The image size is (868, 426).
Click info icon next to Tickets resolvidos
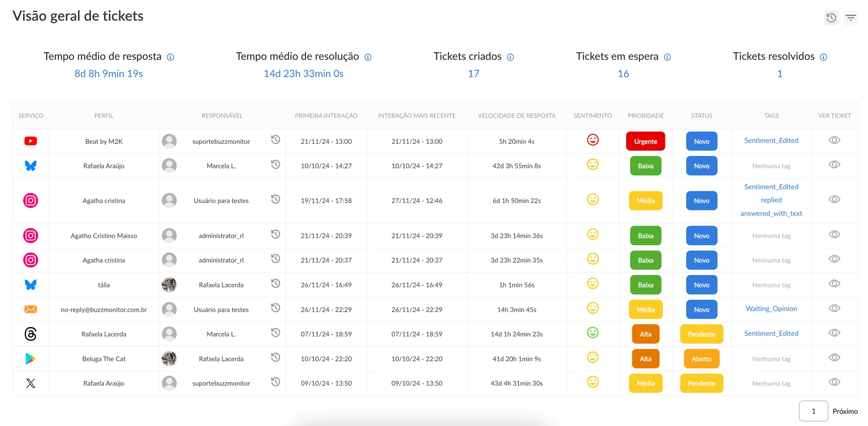coord(823,57)
